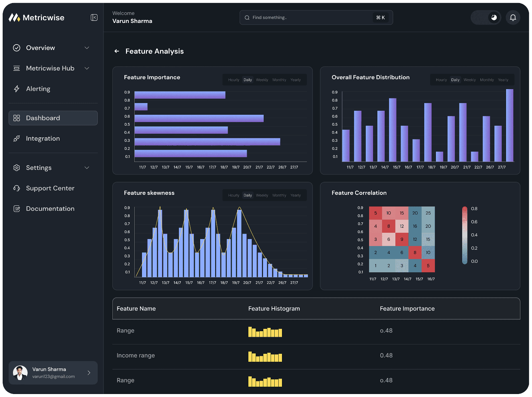Click the Metricwise logo

click(x=37, y=18)
